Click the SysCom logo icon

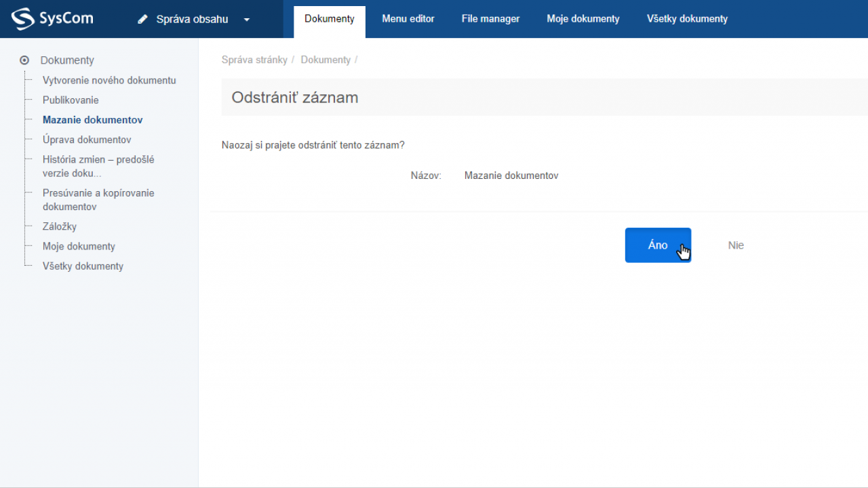[22, 19]
